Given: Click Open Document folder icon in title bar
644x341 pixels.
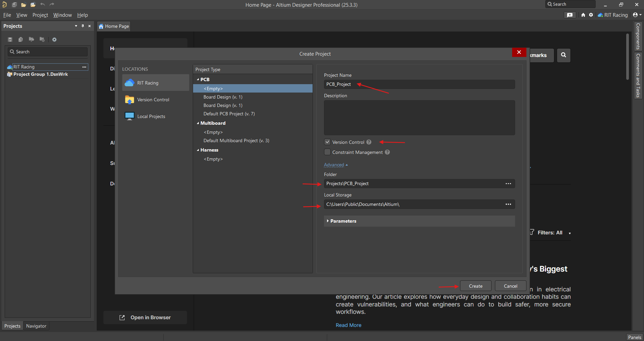Looking at the screenshot, I should pos(24,5).
